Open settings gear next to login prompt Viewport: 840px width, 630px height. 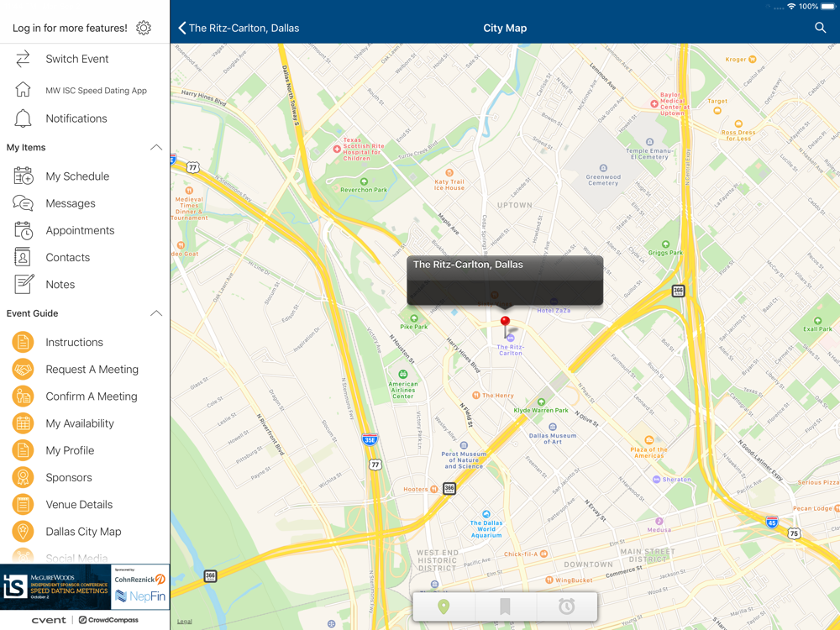tap(144, 28)
